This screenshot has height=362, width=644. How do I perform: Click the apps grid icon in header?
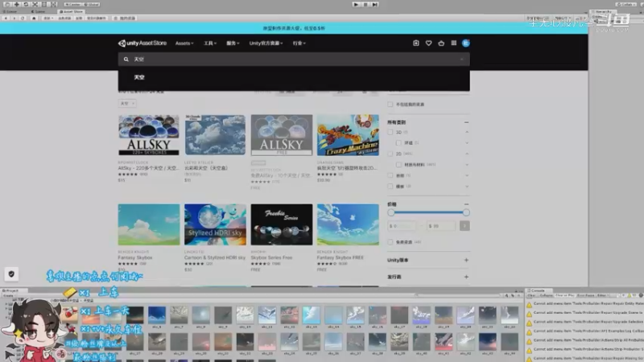(453, 43)
